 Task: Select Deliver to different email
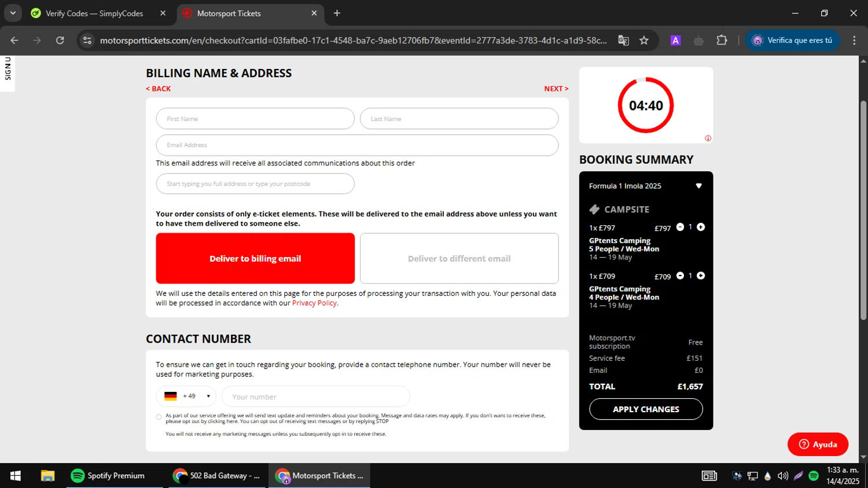tap(459, 258)
